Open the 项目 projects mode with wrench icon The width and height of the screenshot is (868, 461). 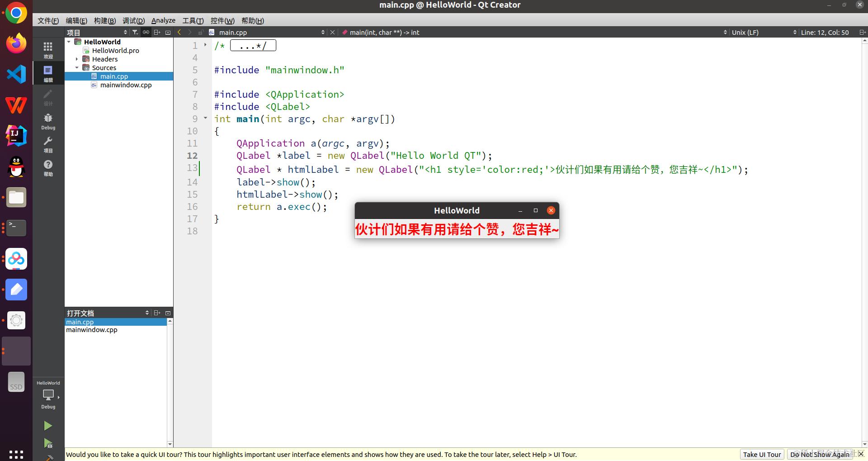48,144
